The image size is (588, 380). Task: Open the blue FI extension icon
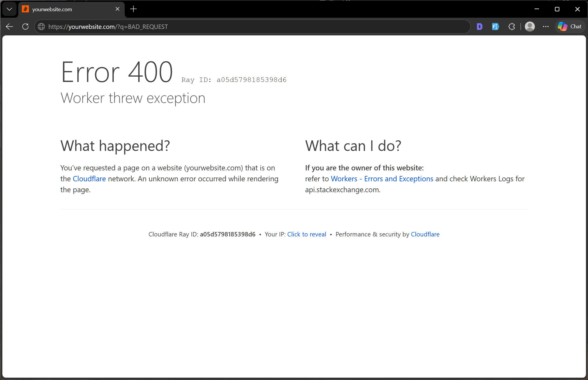pos(495,27)
